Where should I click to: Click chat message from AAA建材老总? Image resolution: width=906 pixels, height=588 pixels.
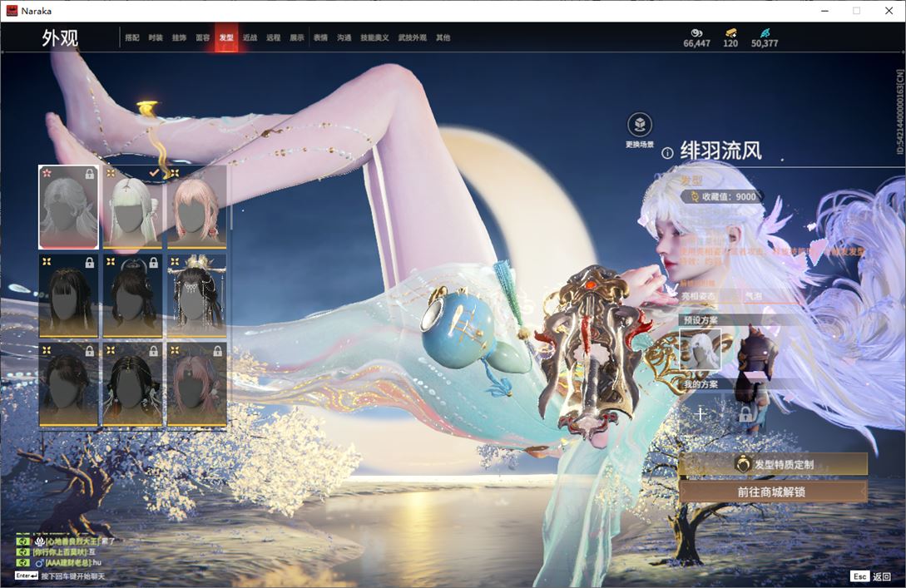[x=67, y=562]
